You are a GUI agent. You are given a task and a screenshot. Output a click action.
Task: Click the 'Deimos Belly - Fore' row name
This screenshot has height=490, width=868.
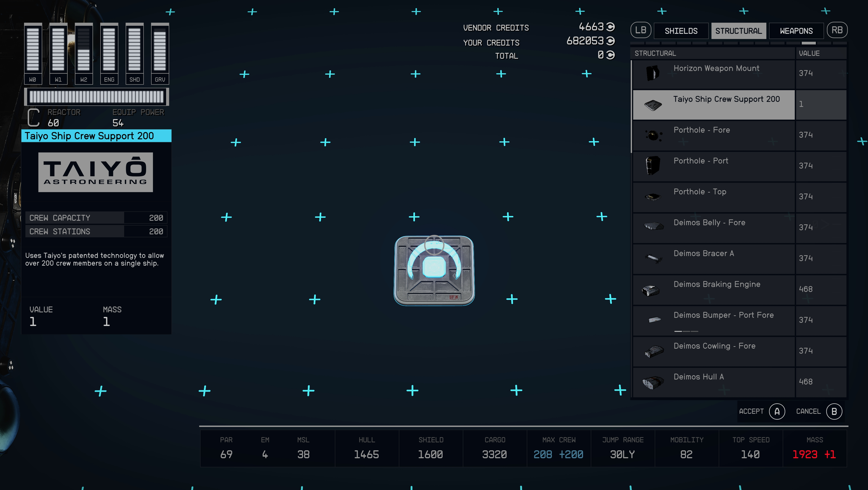tap(709, 223)
